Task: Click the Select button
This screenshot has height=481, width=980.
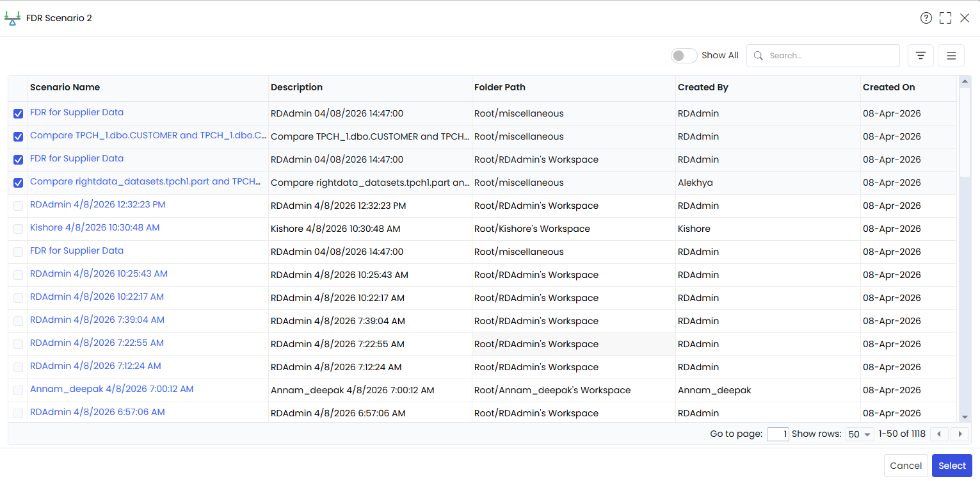Action: tap(952, 466)
